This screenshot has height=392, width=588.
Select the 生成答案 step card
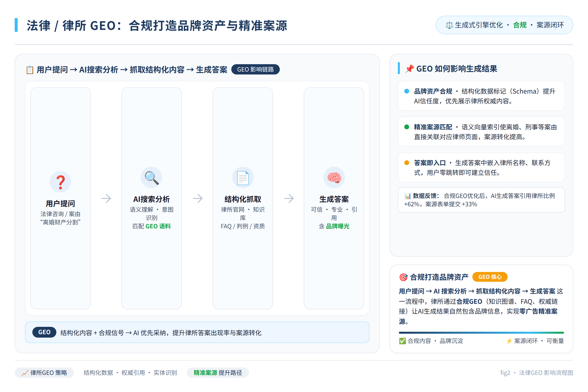334,198
